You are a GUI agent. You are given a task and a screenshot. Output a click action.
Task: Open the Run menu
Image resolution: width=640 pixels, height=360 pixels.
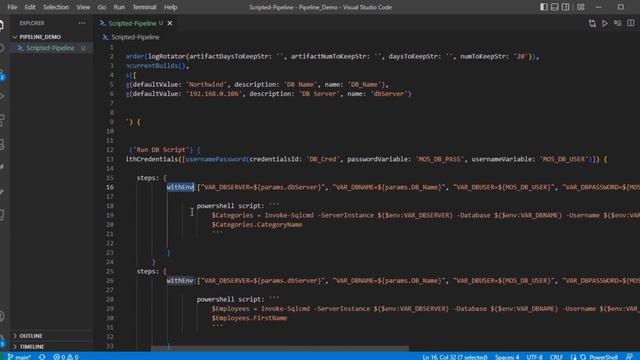(119, 7)
